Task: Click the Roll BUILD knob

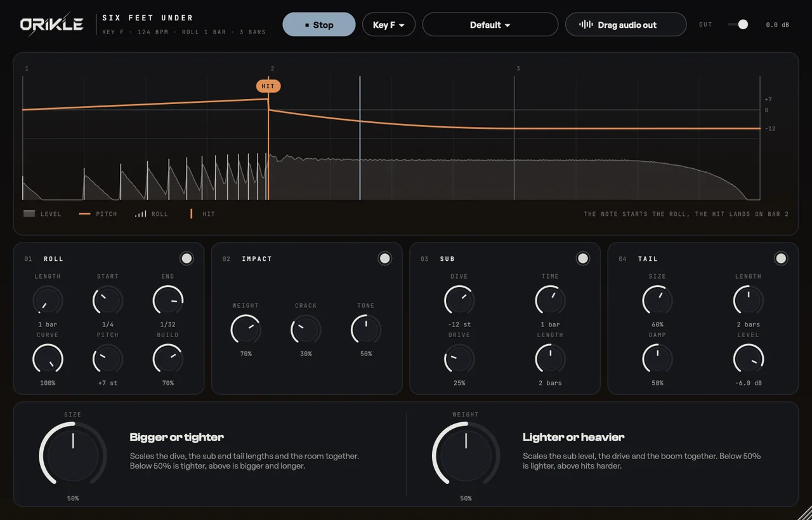Action: pos(168,359)
